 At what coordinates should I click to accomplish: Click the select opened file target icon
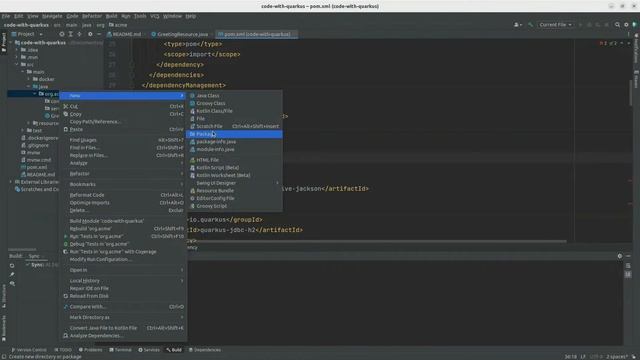pos(62,34)
